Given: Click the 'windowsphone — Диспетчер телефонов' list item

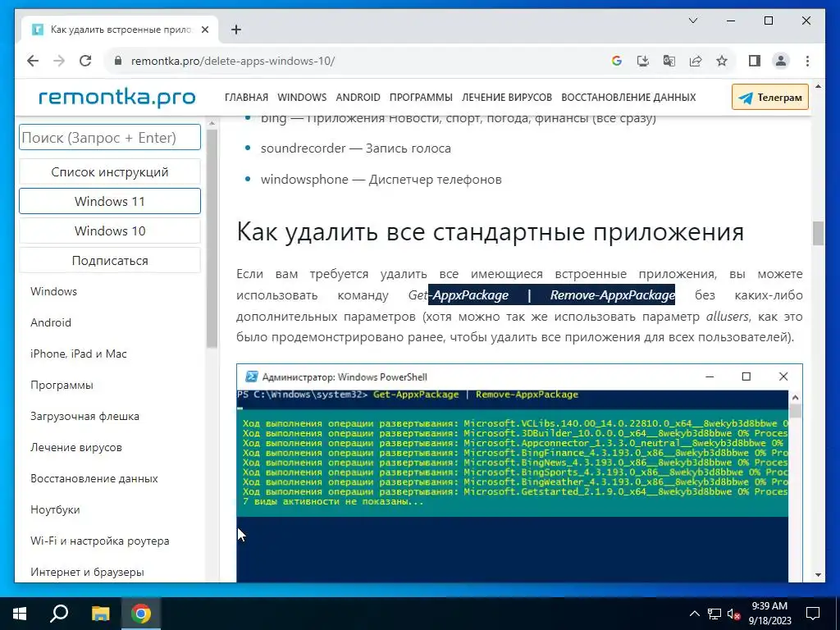Looking at the screenshot, I should tap(381, 180).
